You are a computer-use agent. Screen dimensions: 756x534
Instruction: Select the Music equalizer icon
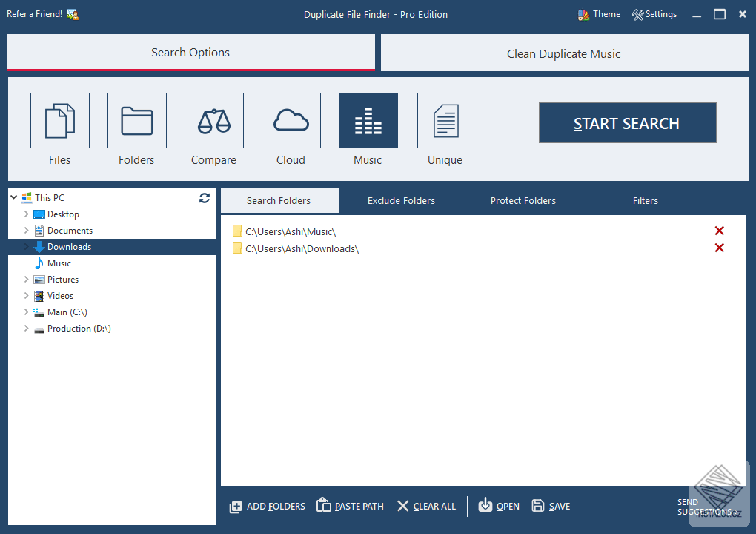click(x=368, y=121)
